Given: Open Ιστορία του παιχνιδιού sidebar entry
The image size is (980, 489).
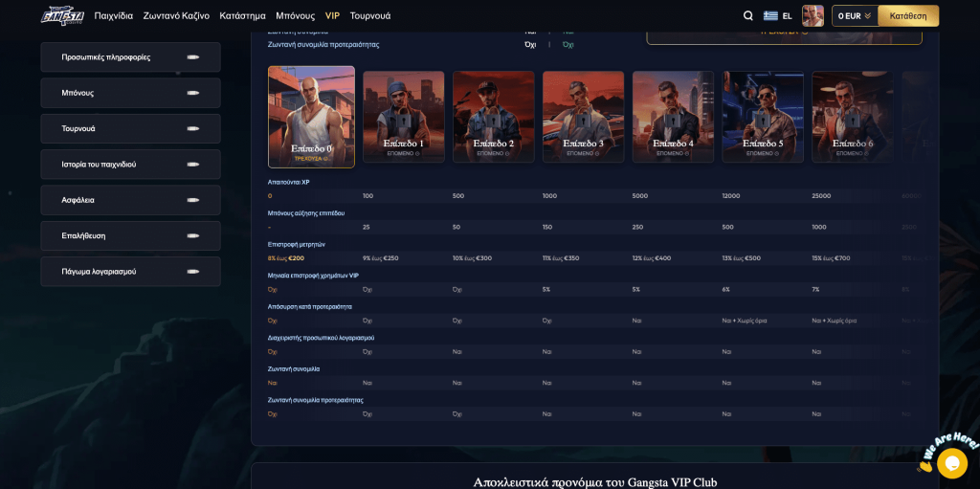Looking at the screenshot, I should tap(130, 165).
